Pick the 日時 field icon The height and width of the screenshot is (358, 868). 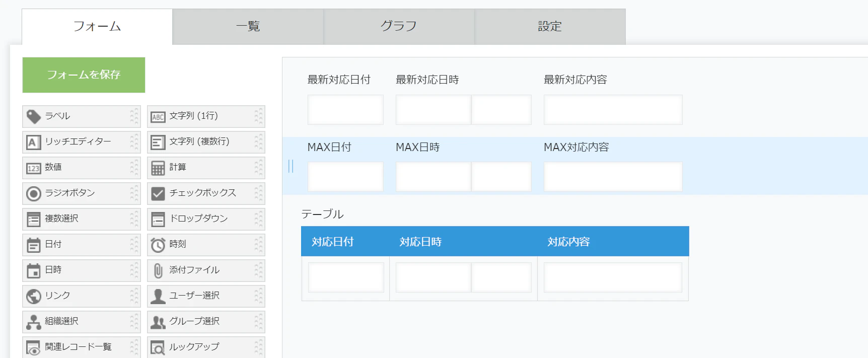pyautogui.click(x=34, y=271)
